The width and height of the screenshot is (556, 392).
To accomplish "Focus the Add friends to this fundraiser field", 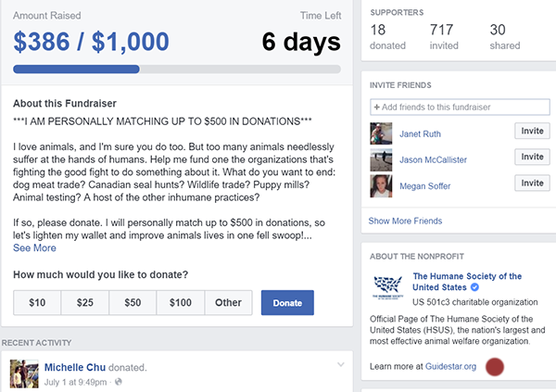I will coord(460,107).
